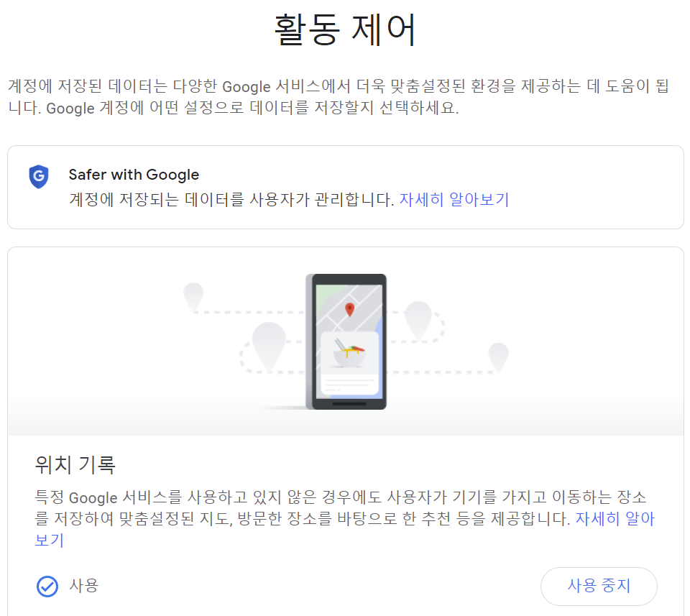The width and height of the screenshot is (690, 616).
Task: Click the blue checkmark icon beside 사용
Action: coord(47,586)
